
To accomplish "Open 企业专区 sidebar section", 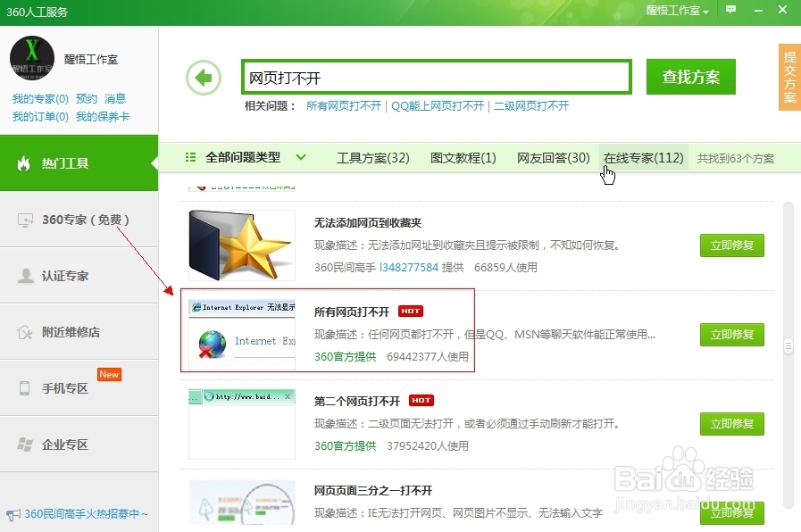I will pyautogui.click(x=79, y=445).
